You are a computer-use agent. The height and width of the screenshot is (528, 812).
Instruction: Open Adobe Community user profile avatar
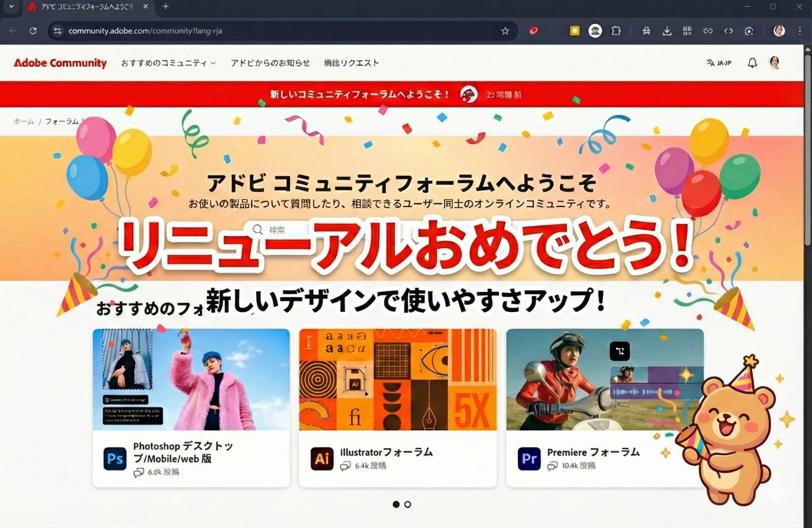(x=774, y=63)
